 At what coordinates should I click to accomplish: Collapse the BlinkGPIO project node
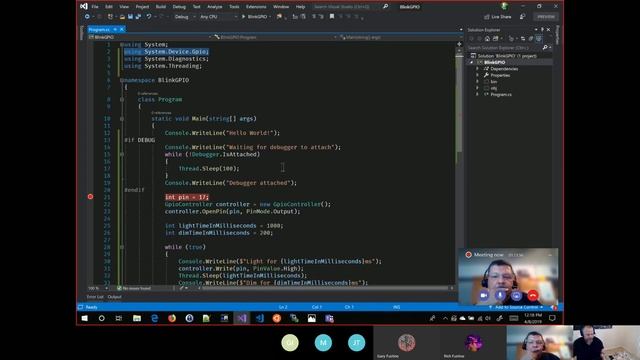(x=472, y=62)
